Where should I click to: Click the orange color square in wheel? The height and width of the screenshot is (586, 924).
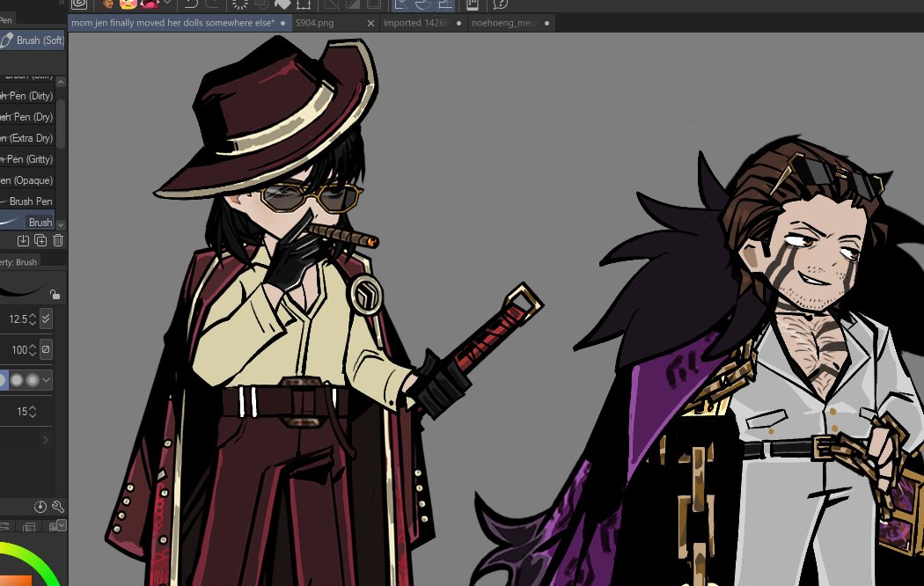pyautogui.click(x=16, y=581)
